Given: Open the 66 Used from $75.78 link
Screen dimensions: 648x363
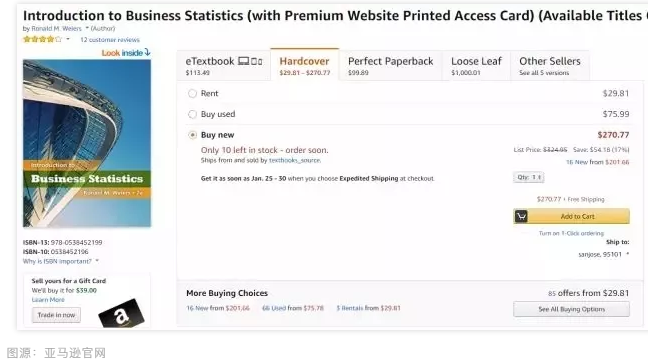Looking at the screenshot, I should point(293,308).
